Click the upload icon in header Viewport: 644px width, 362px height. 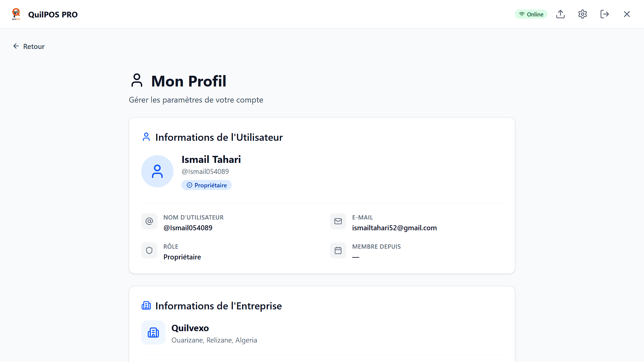click(560, 14)
